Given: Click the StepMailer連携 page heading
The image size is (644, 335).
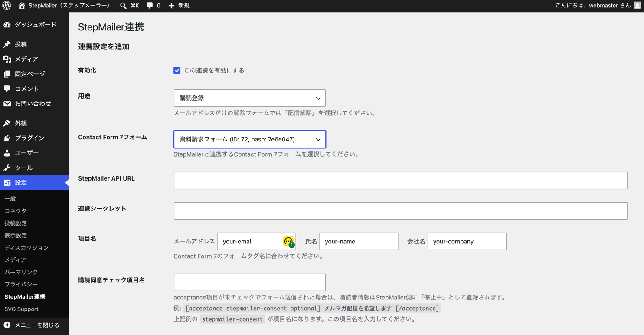Looking at the screenshot, I should [x=111, y=27].
